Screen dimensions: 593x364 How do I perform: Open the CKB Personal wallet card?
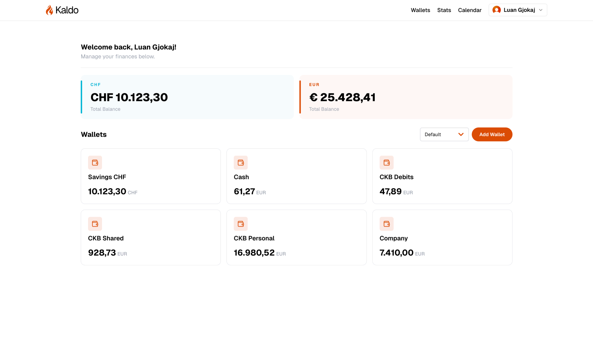(296, 237)
